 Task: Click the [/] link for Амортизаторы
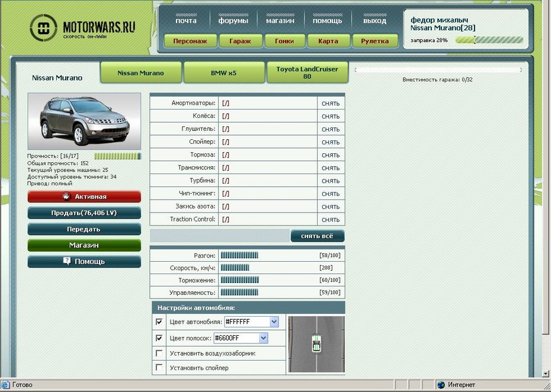coord(226,103)
